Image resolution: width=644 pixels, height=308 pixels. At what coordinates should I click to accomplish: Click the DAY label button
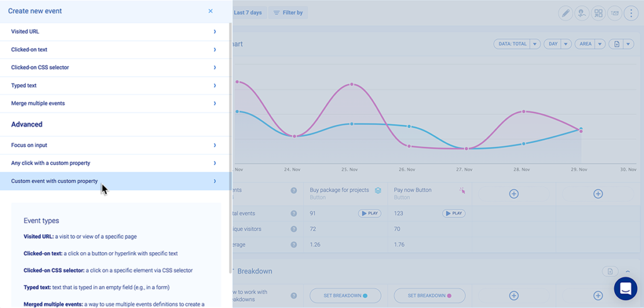point(553,44)
